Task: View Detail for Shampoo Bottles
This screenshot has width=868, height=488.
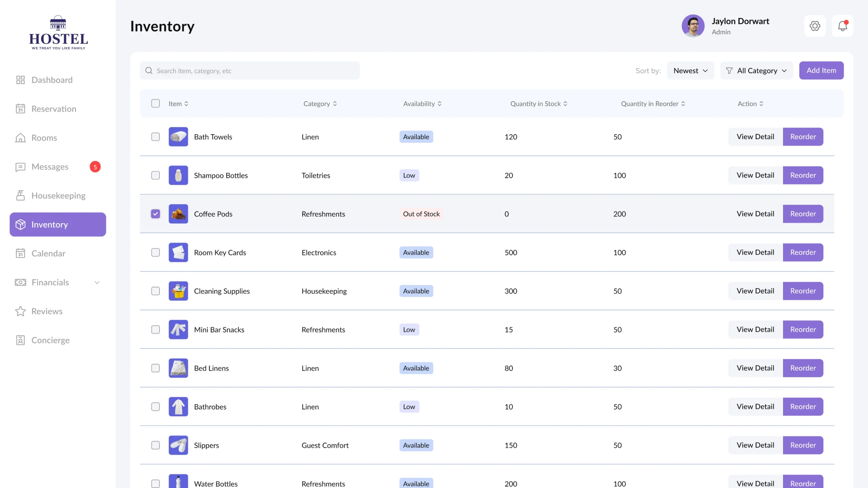Action: [x=755, y=175]
